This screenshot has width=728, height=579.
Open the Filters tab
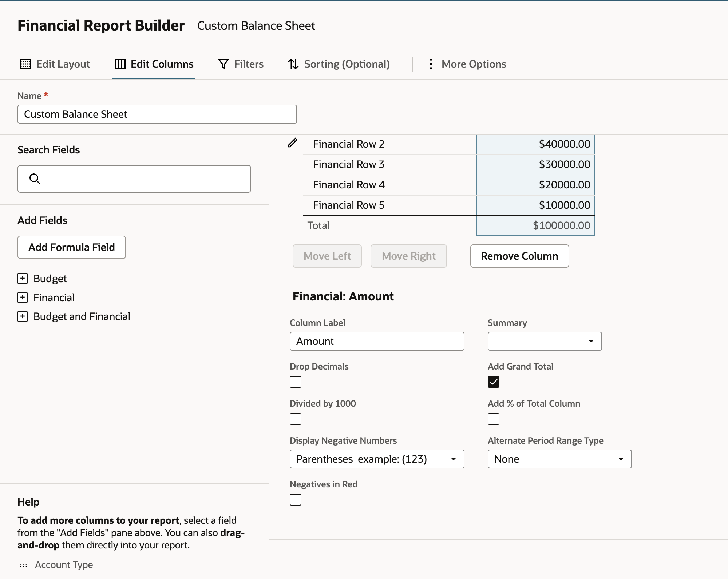241,64
